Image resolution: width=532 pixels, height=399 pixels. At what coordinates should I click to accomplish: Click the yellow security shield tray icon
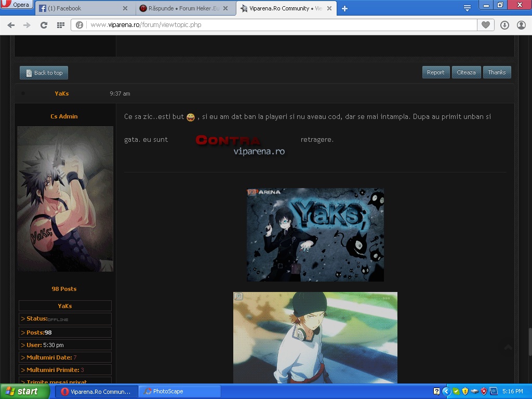tap(465, 391)
